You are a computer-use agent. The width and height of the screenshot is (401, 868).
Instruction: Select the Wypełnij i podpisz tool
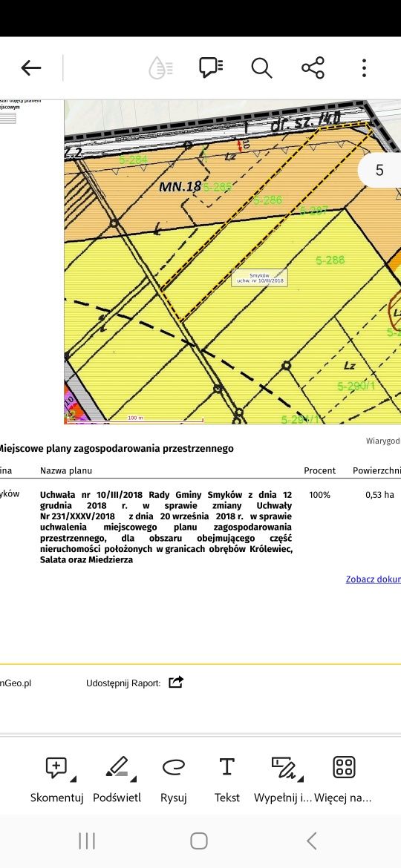(x=283, y=780)
